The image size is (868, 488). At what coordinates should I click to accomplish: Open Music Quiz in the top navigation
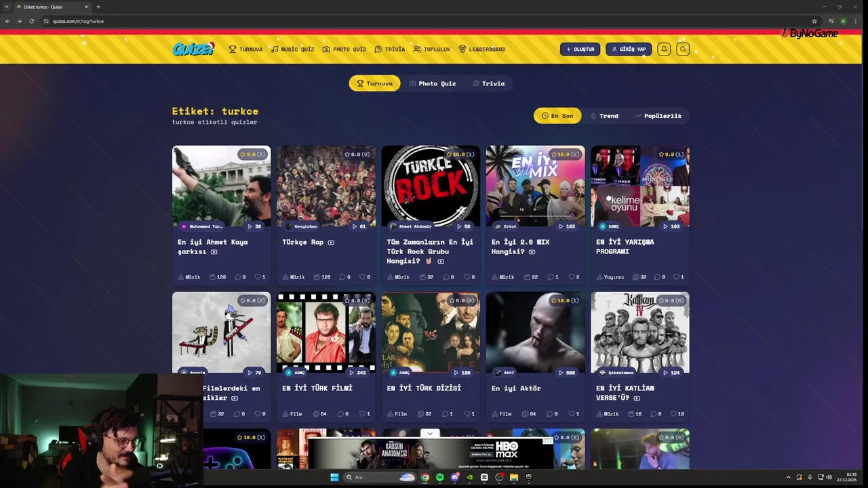click(293, 49)
